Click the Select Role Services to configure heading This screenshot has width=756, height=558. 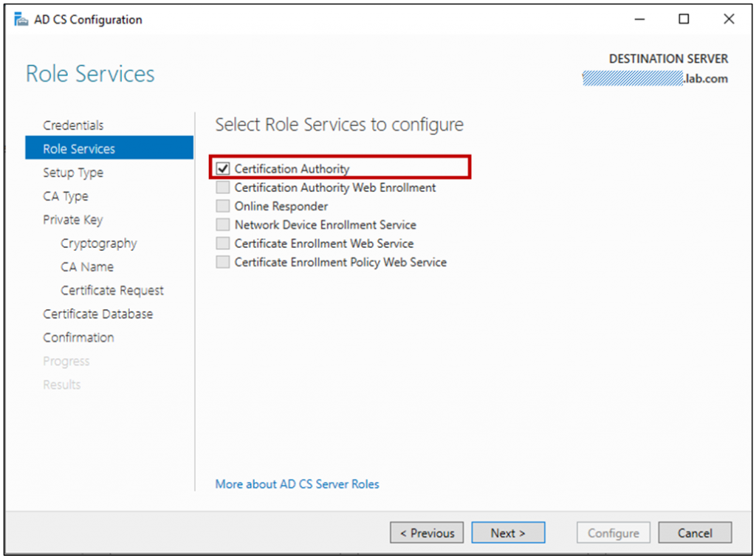[339, 125]
